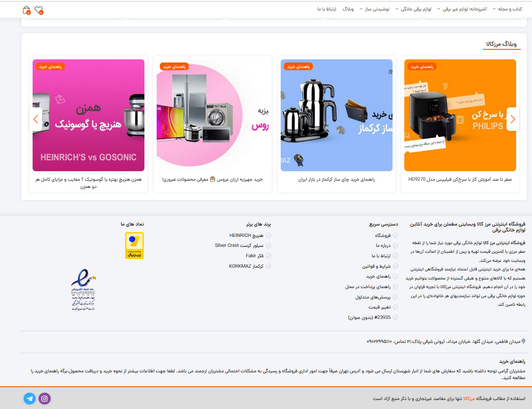Click the Telegram icon in footer
The width and height of the screenshot is (532, 409).
30,399
